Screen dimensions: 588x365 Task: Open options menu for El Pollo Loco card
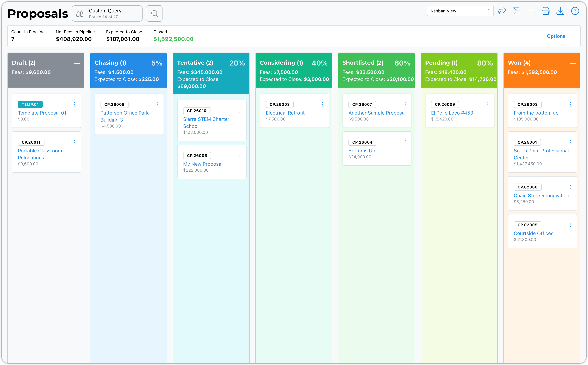[488, 104]
